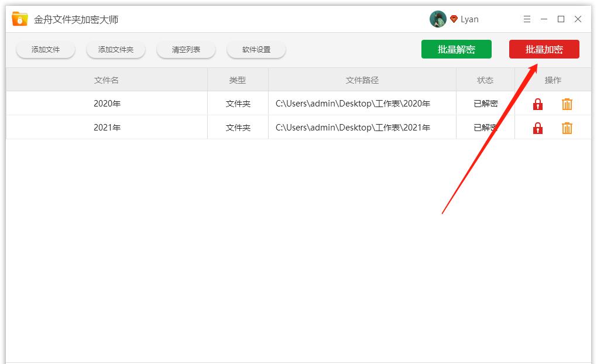This screenshot has height=364, width=597.
Task: Select the 2020年 table row
Action: [x=107, y=104]
